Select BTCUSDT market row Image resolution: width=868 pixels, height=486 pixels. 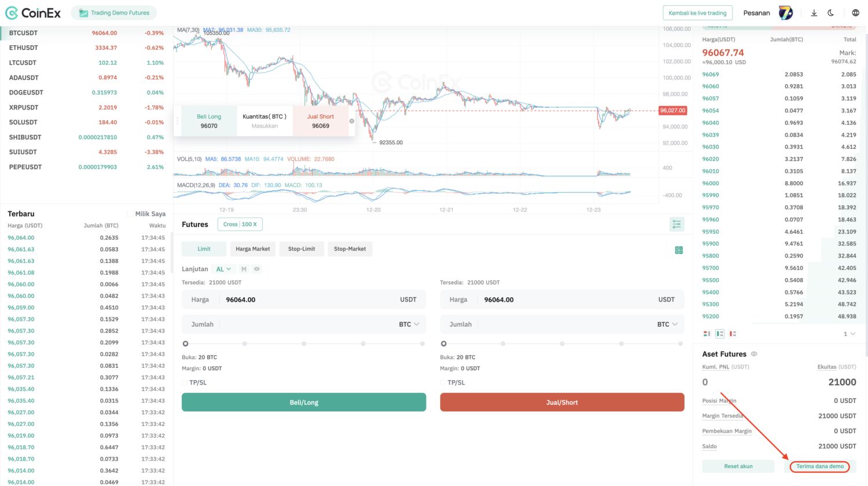86,33
